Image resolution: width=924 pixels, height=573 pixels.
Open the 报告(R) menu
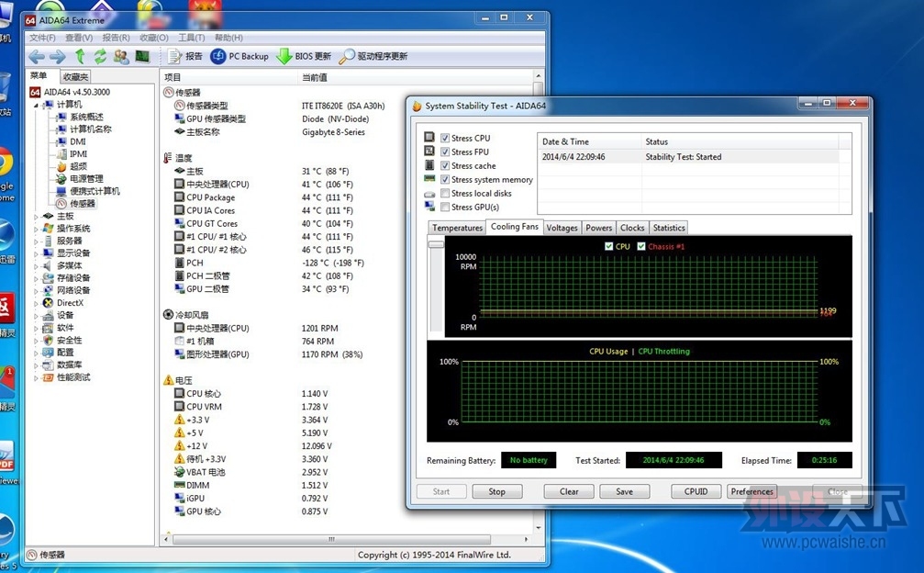pos(116,38)
